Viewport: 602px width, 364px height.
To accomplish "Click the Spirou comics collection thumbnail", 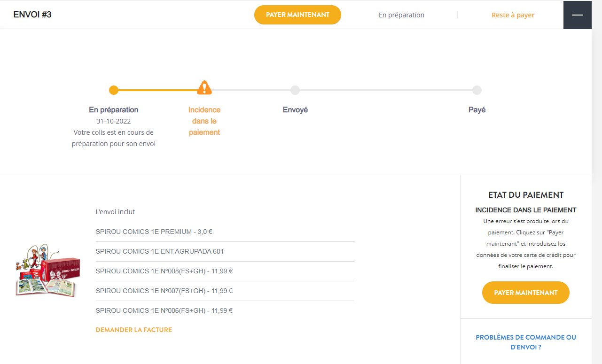I will coord(47,270).
